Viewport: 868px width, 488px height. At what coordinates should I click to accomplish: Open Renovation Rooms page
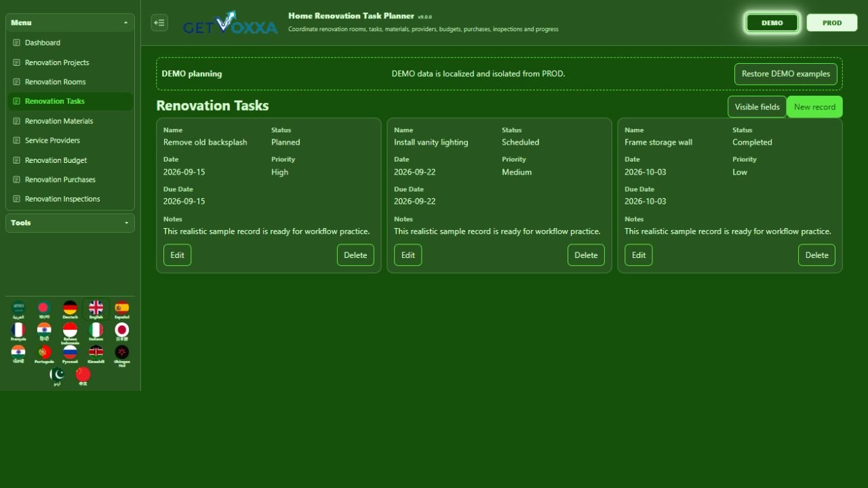tap(70, 81)
